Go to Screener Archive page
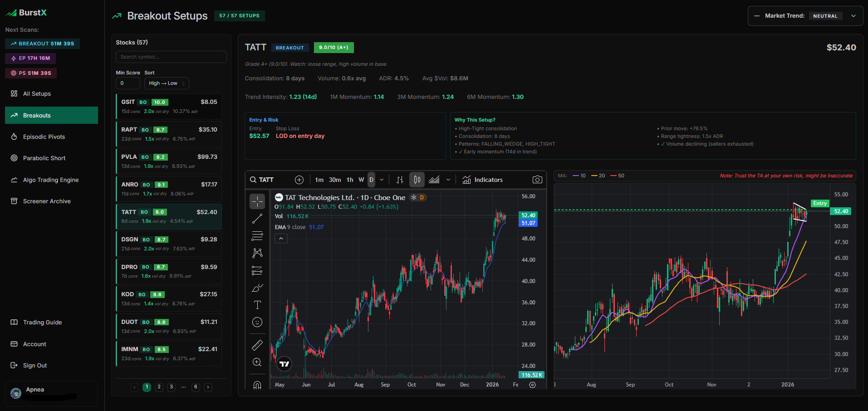Image resolution: width=868 pixels, height=411 pixels. 47,201
